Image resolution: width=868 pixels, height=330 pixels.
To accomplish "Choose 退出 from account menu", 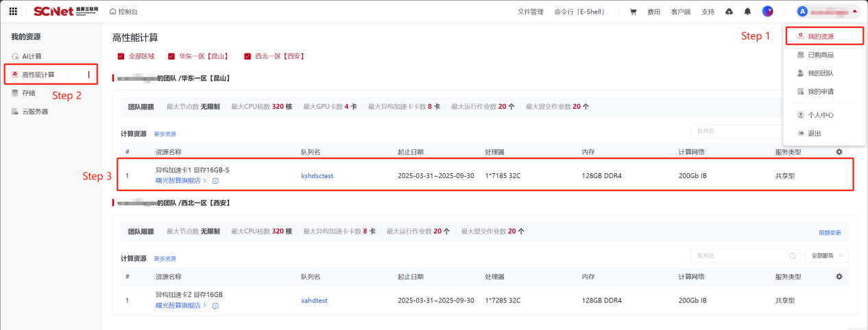I will [814, 134].
